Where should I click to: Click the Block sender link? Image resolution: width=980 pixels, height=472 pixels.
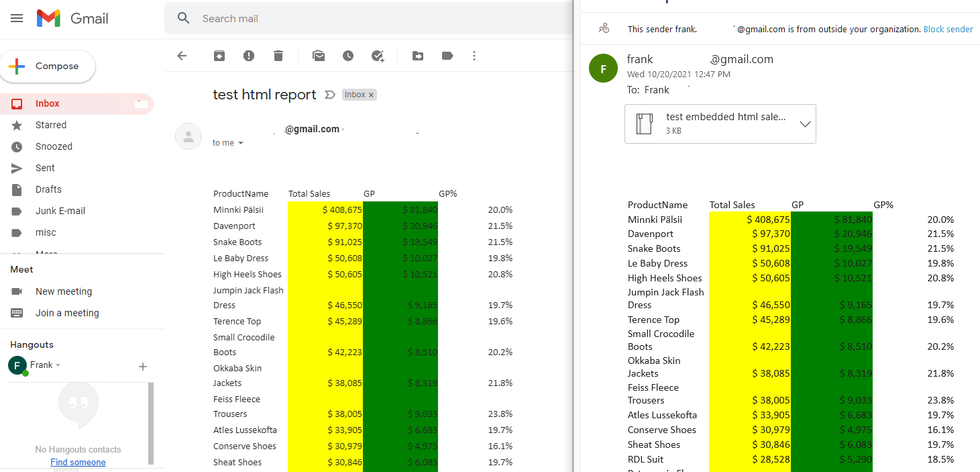click(x=948, y=30)
